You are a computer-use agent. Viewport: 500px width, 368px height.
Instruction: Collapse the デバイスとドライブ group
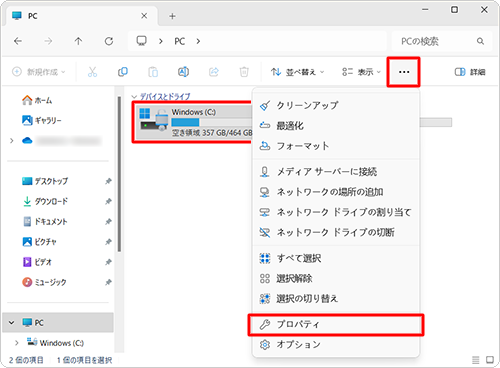click(x=134, y=97)
